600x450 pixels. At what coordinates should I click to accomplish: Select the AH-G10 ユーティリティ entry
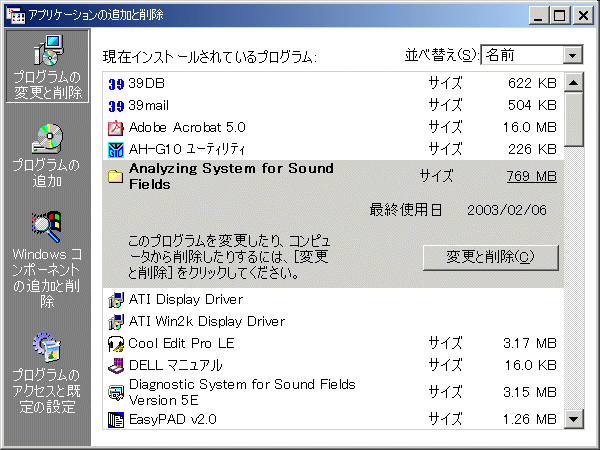click(x=333, y=150)
